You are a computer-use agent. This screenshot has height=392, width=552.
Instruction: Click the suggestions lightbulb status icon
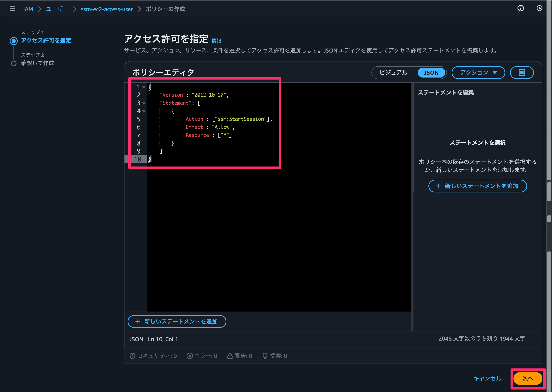[x=265, y=356]
